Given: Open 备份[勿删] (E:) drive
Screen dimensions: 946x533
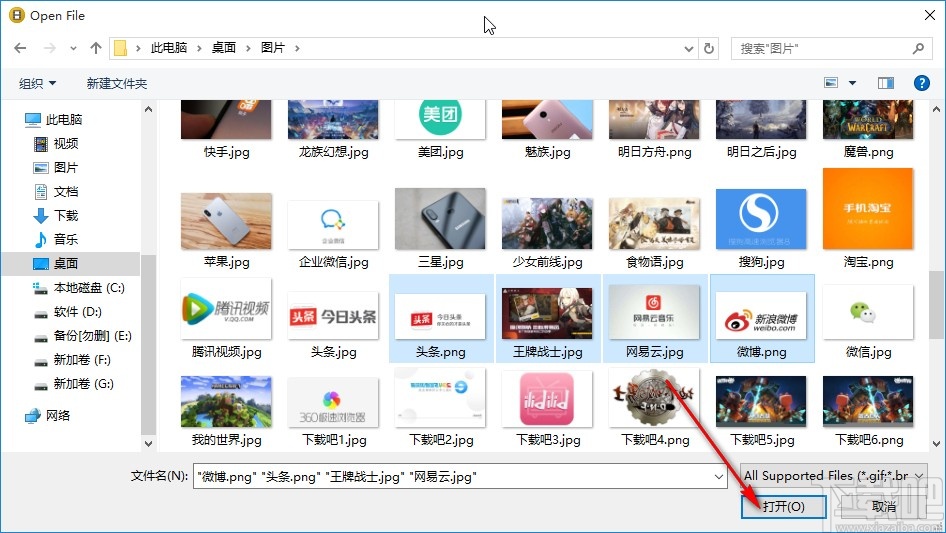Looking at the screenshot, I should (82, 336).
